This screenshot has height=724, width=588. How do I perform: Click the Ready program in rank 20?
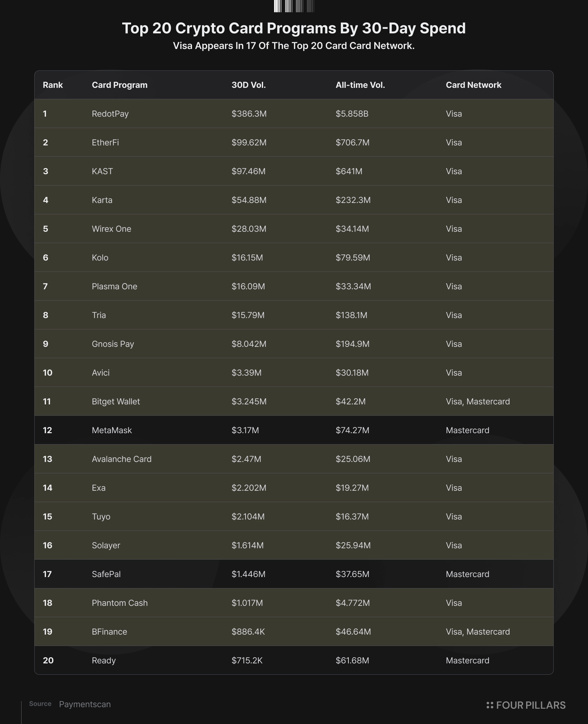tap(104, 661)
